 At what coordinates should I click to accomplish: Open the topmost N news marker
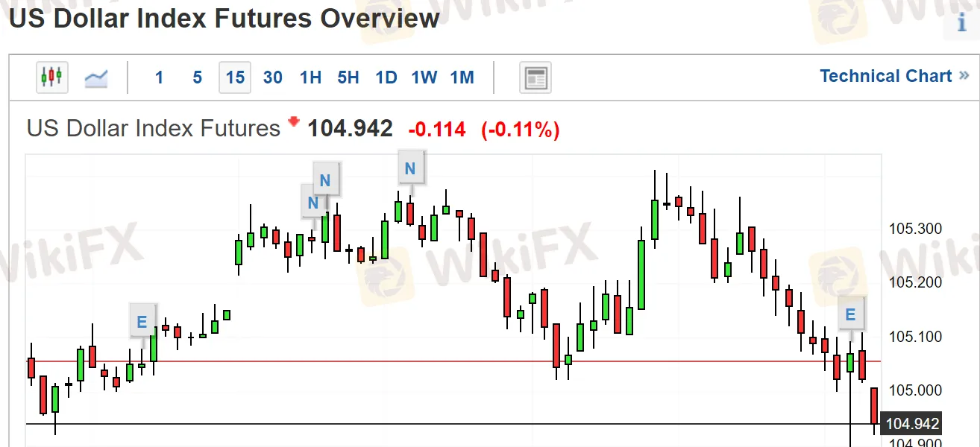click(x=409, y=168)
